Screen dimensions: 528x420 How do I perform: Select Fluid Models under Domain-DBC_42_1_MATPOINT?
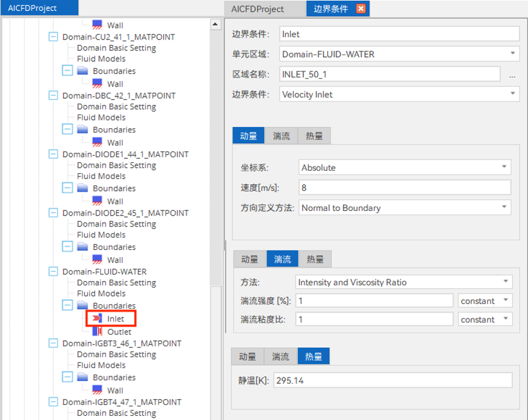101,117
